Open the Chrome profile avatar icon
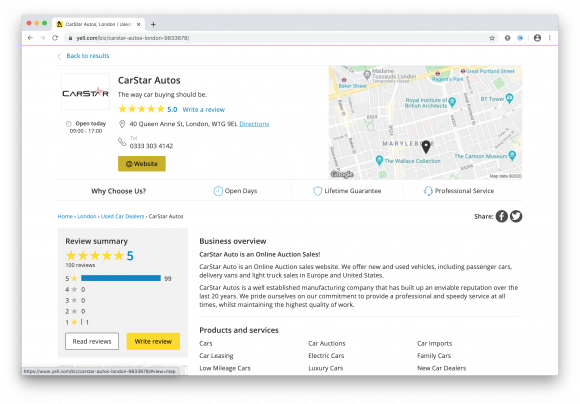Screen dimensions: 580x404 537,38
